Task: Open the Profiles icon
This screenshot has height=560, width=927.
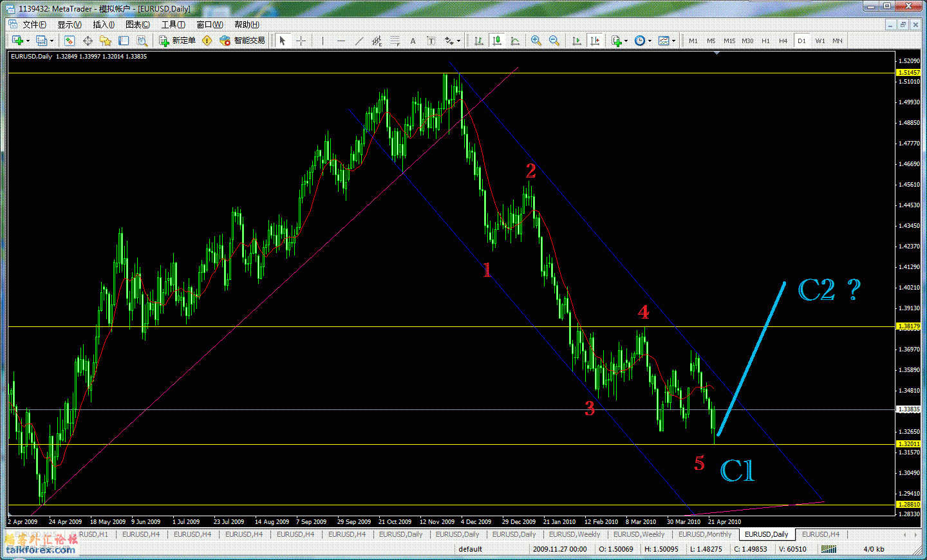Action: 41,41
